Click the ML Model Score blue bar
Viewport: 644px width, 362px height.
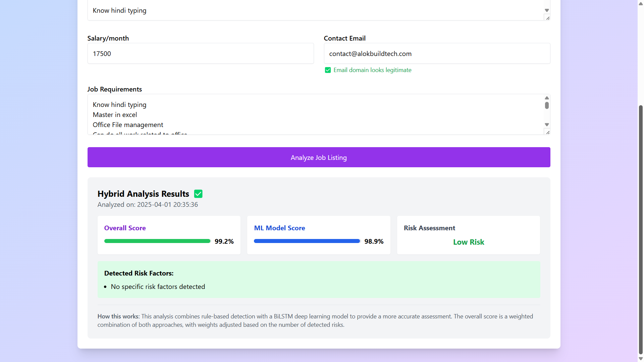tap(307, 241)
